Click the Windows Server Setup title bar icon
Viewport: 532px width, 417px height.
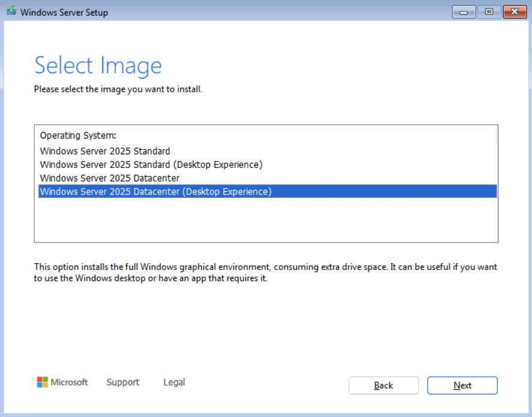coord(11,12)
